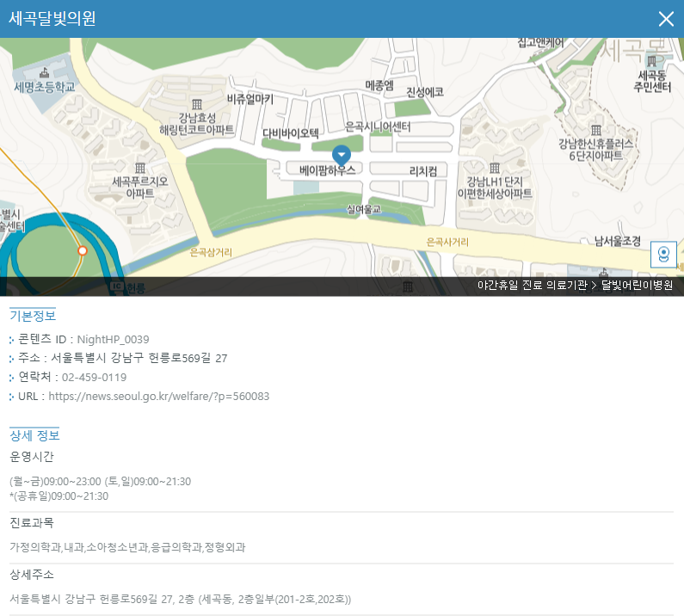Click the apartment icon above 강남한신휴플러스 6단지아파트
This screenshot has width=684, height=616.
(596, 130)
